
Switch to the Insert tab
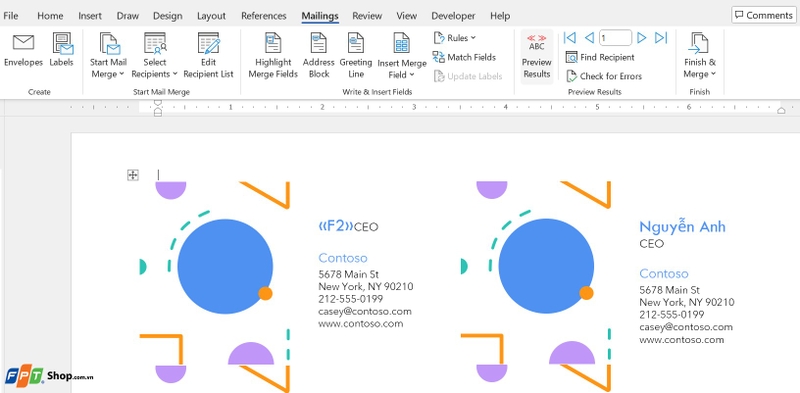pos(90,16)
